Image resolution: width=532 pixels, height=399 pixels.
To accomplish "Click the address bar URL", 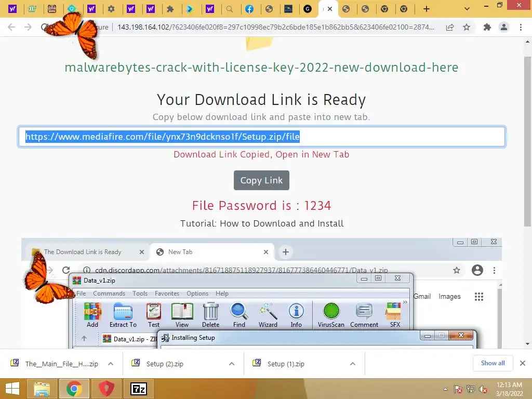I will pyautogui.click(x=275, y=27).
